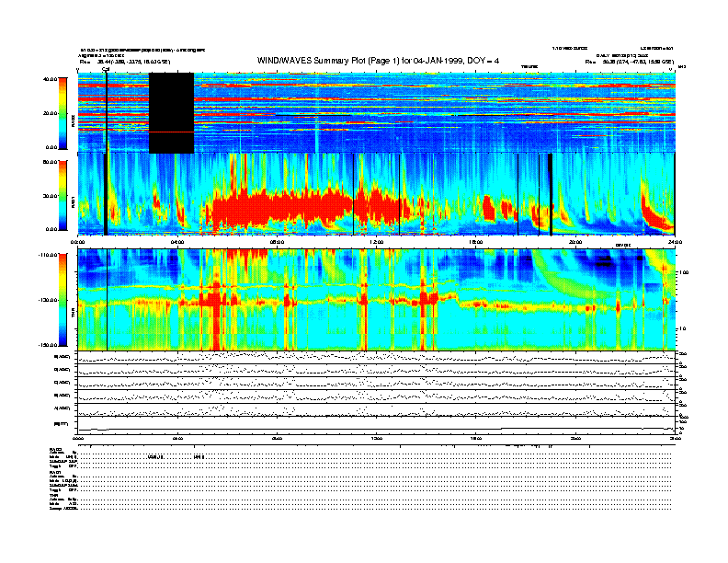This screenshot has height=563, width=728.
Task: Click the RAD1 spectrogram color scale bar
Action: [63, 195]
